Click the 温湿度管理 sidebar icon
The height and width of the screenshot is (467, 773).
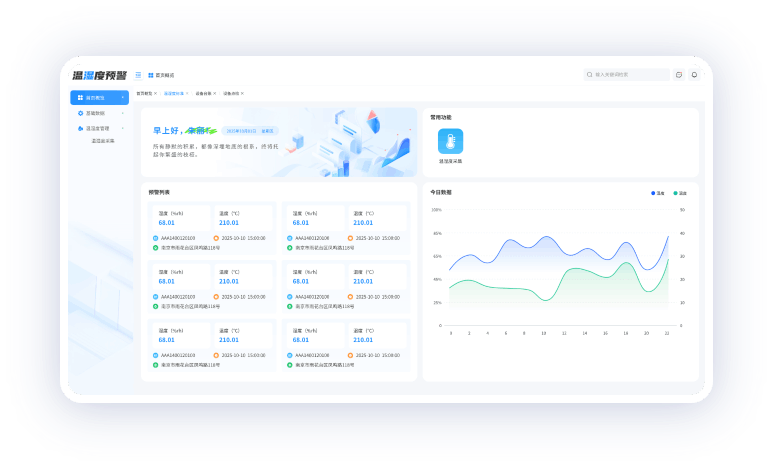tap(80, 128)
